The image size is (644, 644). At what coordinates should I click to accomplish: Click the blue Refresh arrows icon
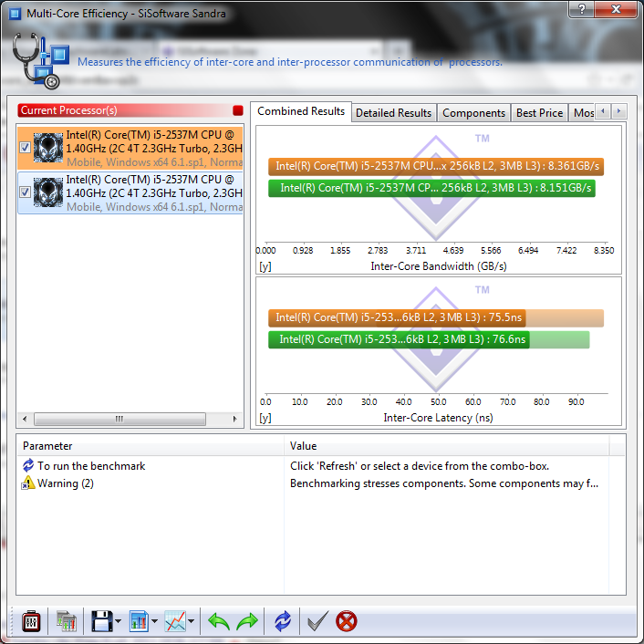click(x=283, y=621)
